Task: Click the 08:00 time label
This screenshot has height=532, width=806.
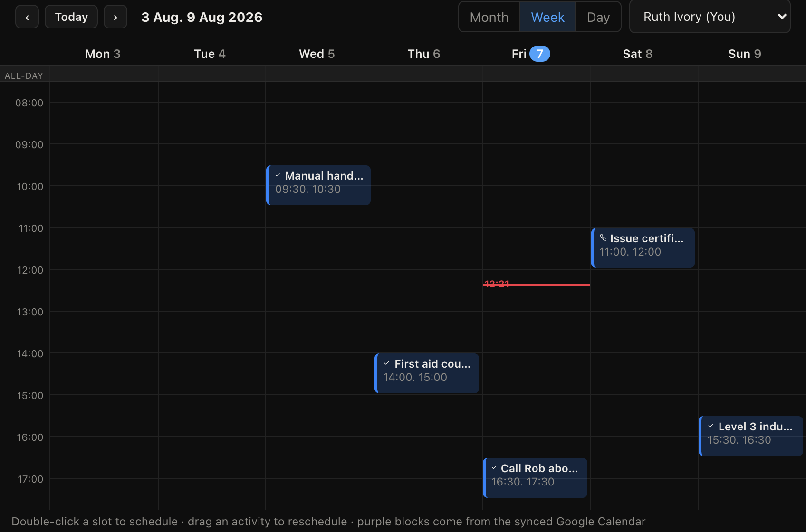Action: point(29,103)
